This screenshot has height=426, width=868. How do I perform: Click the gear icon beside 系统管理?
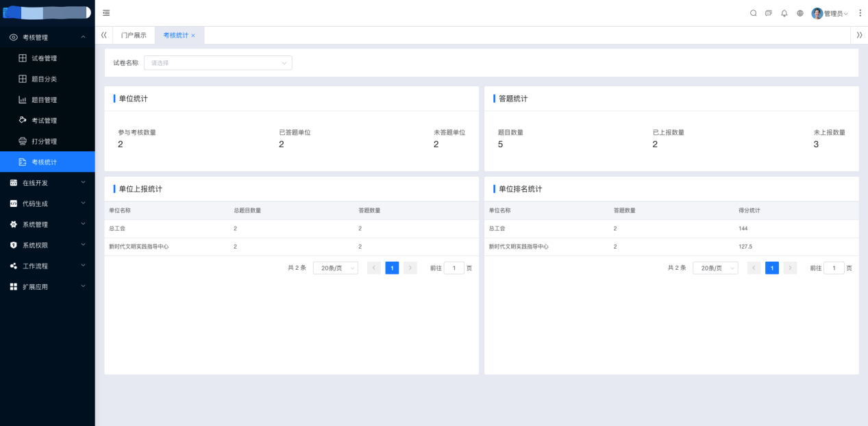[14, 224]
